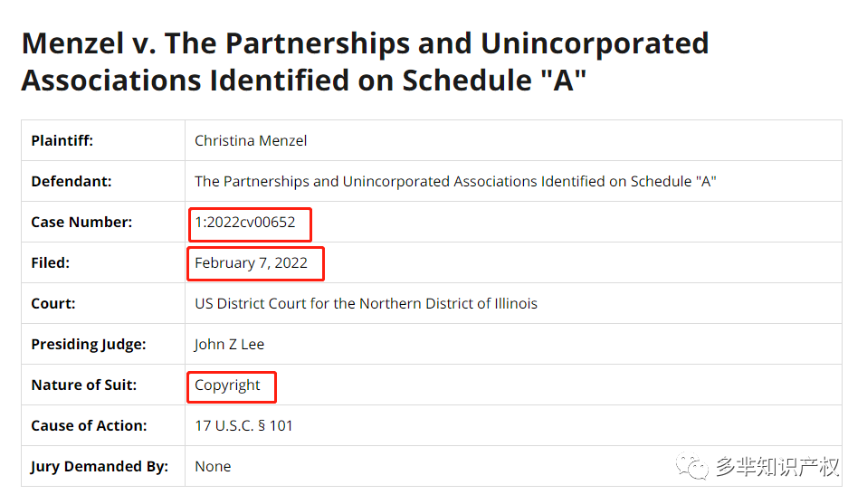
Task: Click the Cause of Action: row label
Action: (x=89, y=425)
